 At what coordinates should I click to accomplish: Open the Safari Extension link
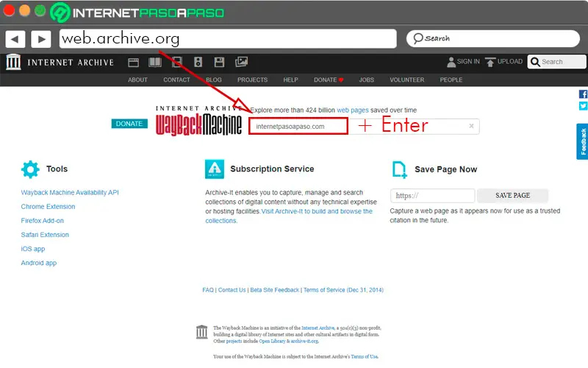[45, 235]
